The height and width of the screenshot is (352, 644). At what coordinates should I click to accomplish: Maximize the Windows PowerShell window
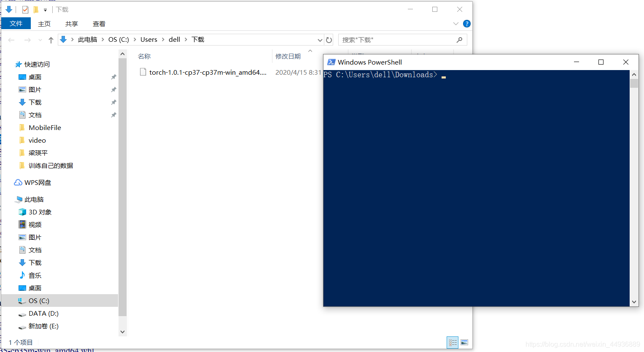601,62
